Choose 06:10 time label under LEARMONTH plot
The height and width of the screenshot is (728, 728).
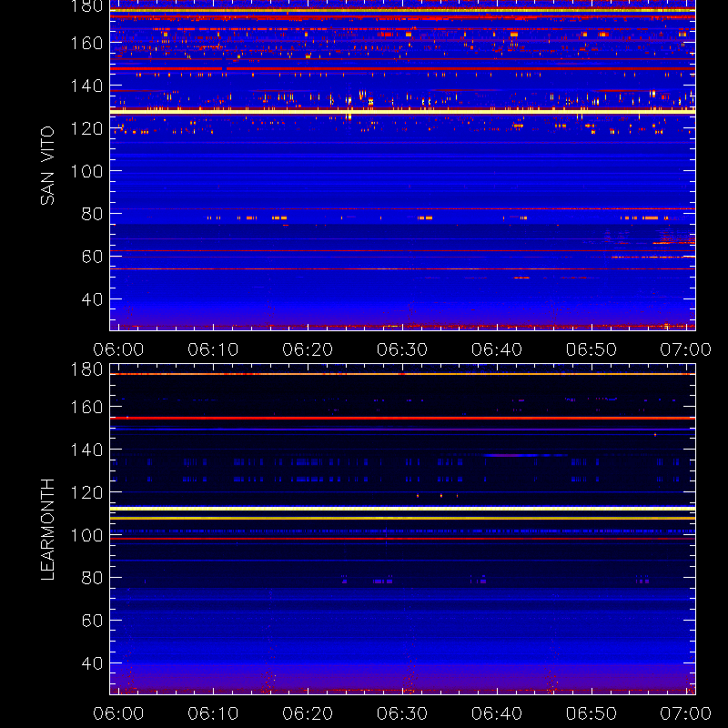click(x=213, y=713)
